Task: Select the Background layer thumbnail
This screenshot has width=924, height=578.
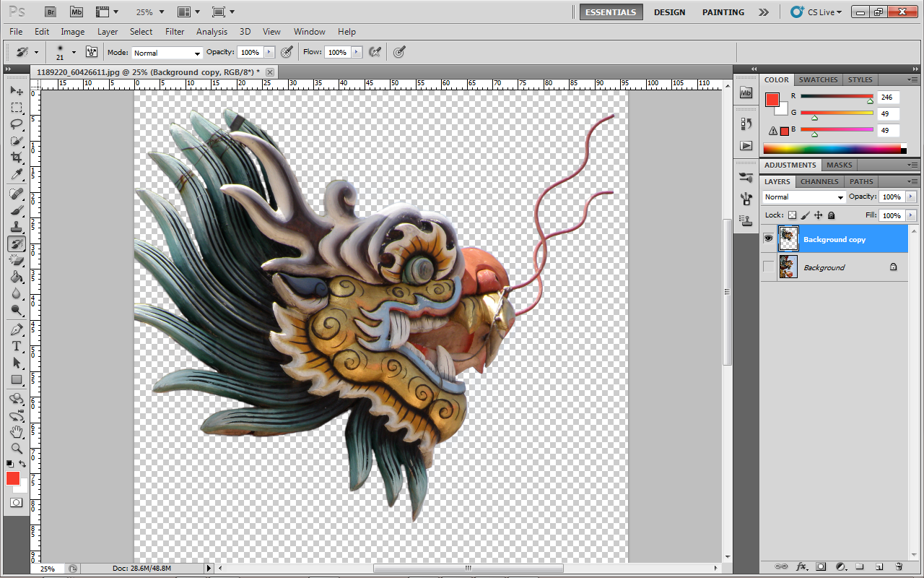Action: (x=788, y=267)
